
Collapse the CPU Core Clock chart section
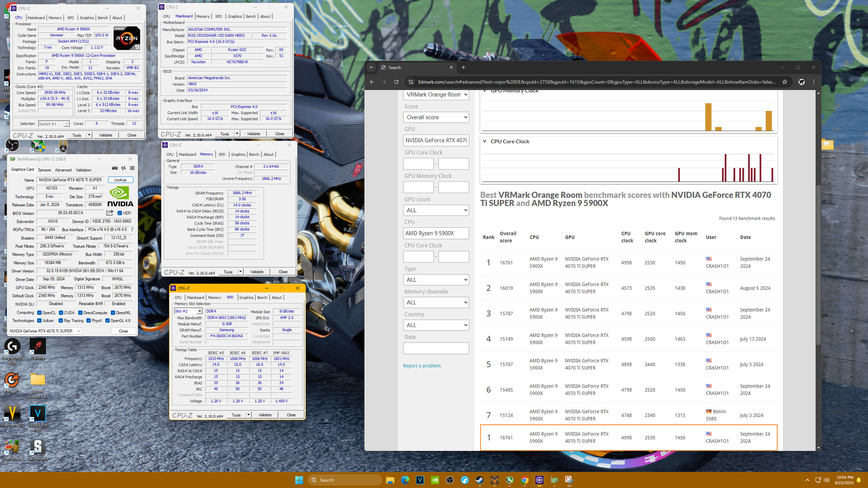[485, 141]
